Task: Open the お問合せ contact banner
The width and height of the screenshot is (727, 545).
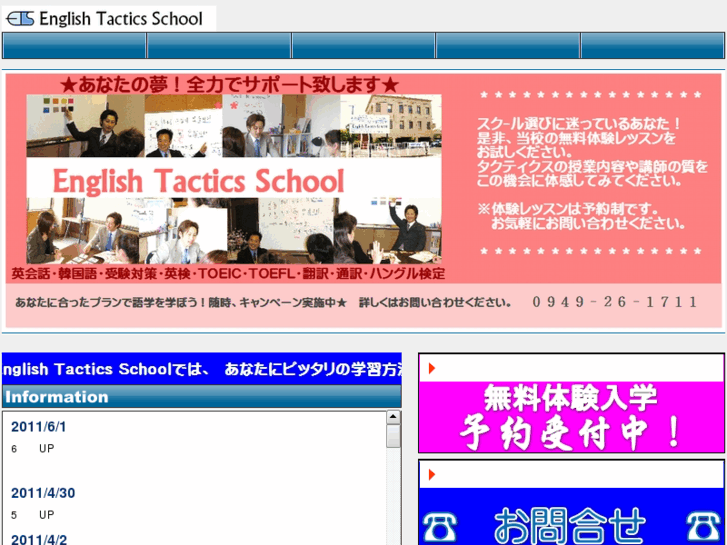Action: (571, 516)
